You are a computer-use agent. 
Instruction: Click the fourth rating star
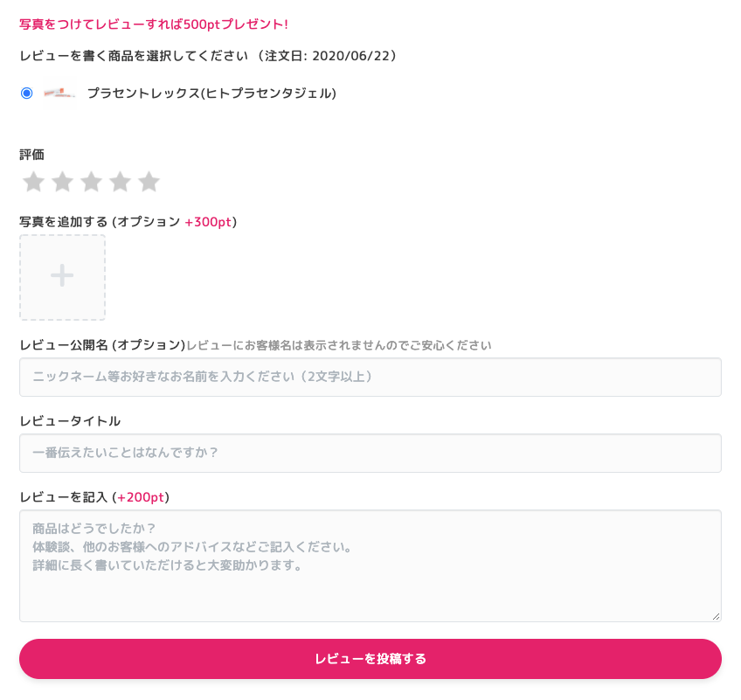point(120,182)
